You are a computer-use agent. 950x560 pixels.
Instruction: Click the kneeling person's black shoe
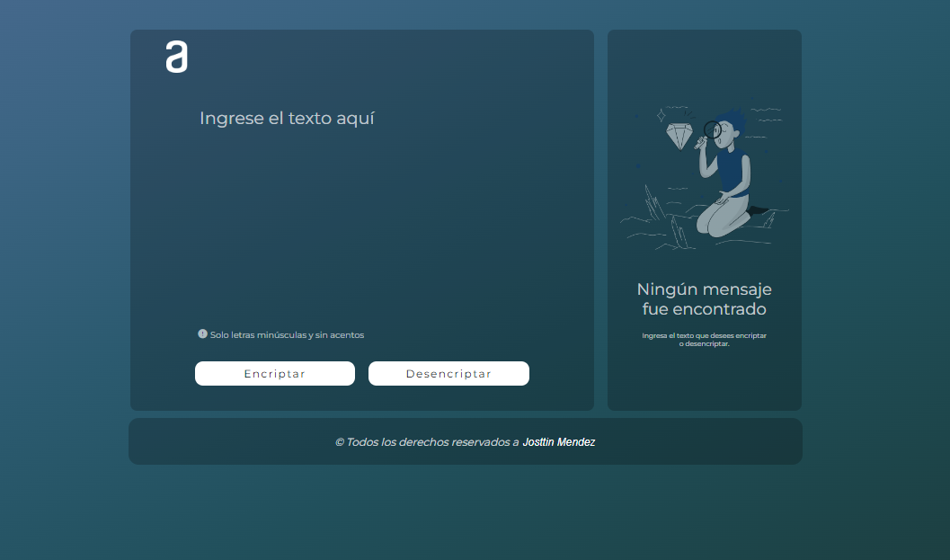click(x=759, y=210)
